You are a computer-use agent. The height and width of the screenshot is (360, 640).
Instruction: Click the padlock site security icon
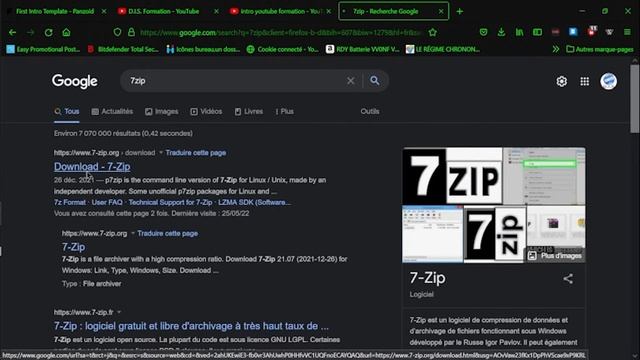131,32
